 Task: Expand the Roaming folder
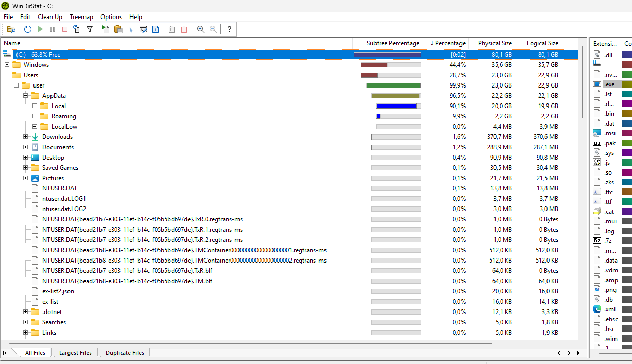pyautogui.click(x=35, y=116)
